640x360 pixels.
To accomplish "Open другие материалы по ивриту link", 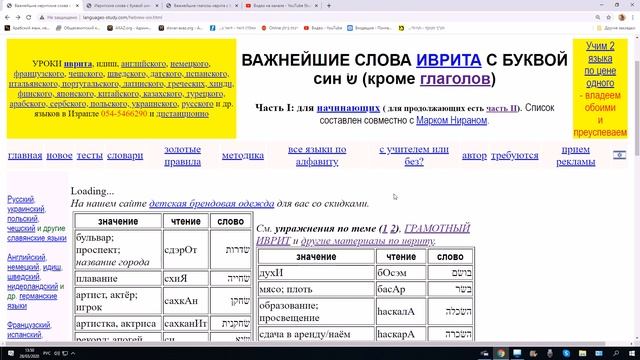I will tap(368, 241).
